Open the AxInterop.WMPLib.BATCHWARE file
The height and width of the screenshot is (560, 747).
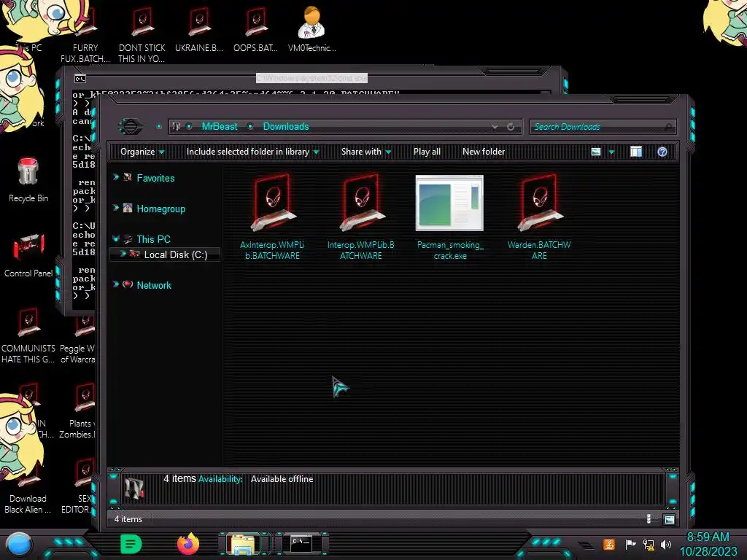tap(273, 217)
